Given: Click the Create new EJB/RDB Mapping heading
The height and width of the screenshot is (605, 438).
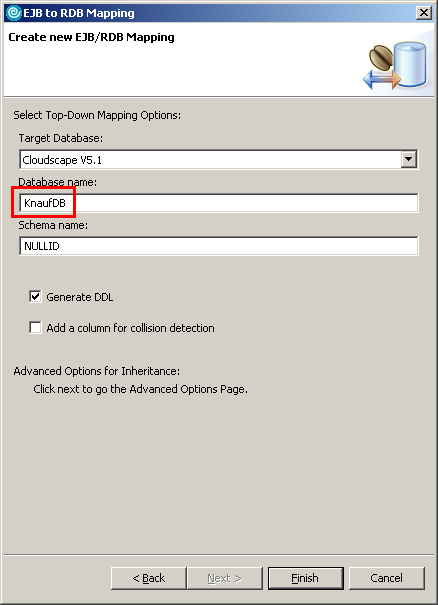Looking at the screenshot, I should pyautogui.click(x=91, y=37).
